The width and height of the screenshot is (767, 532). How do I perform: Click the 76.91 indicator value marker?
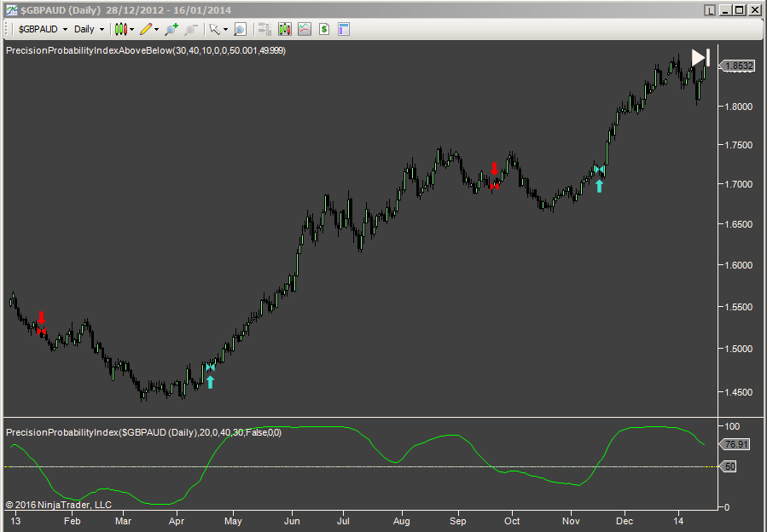click(735, 444)
